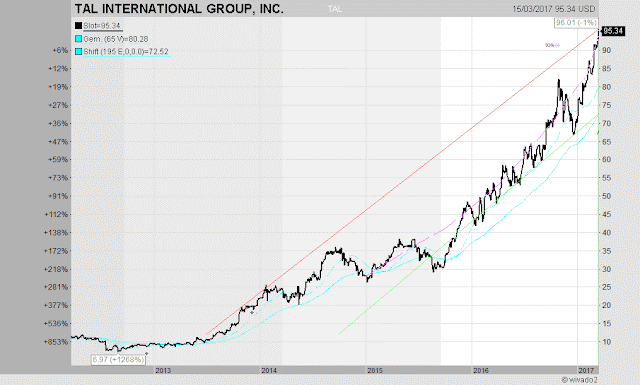This screenshot has height=385, width=640.
Task: Click the '+536%' label on percent axis
Action: point(56,324)
